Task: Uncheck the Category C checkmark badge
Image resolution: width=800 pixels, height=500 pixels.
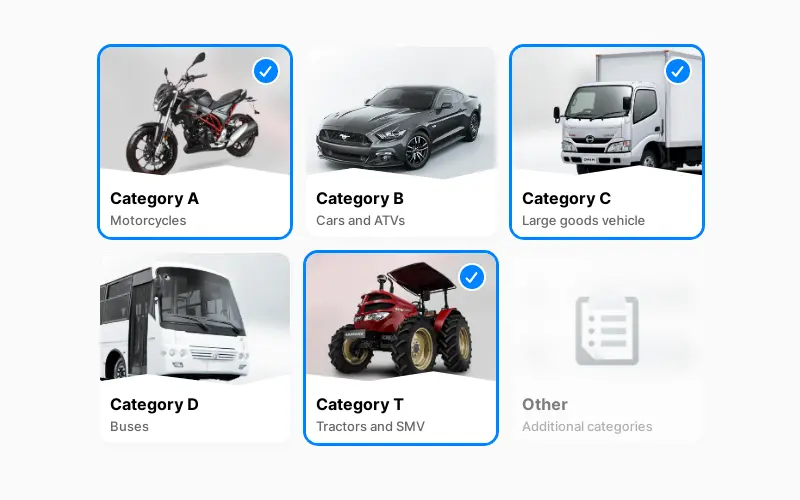Action: (678, 71)
